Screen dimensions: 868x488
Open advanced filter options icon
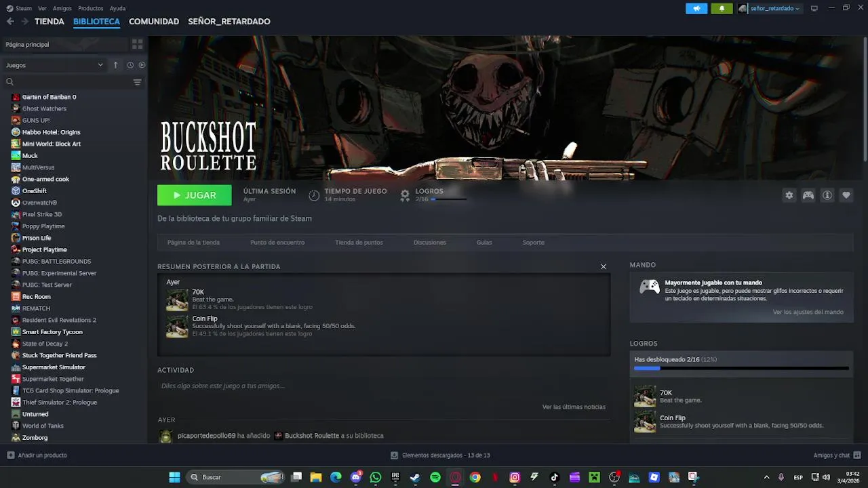pos(137,82)
